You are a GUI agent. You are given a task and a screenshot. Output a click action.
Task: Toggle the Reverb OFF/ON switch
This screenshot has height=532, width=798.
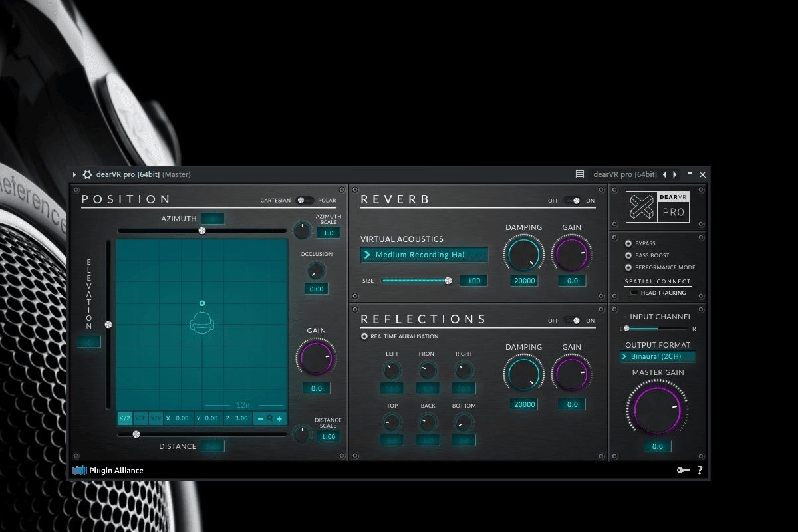(x=572, y=201)
